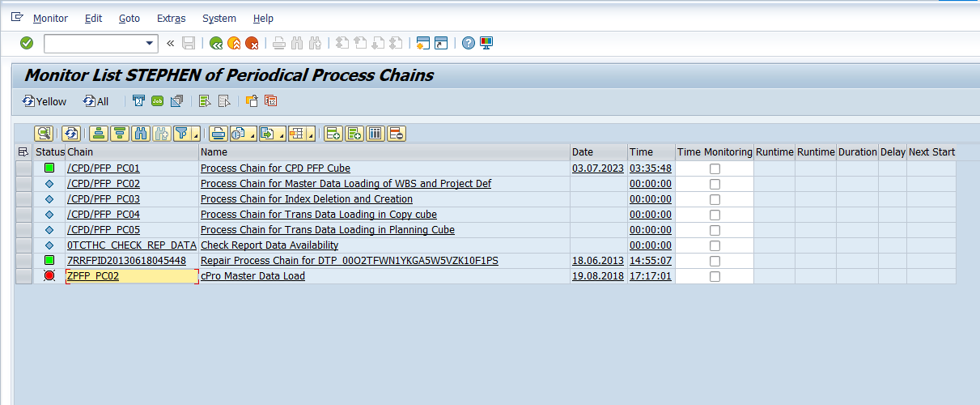Click the Find binoculars icon in ALV toolbar

point(141,134)
